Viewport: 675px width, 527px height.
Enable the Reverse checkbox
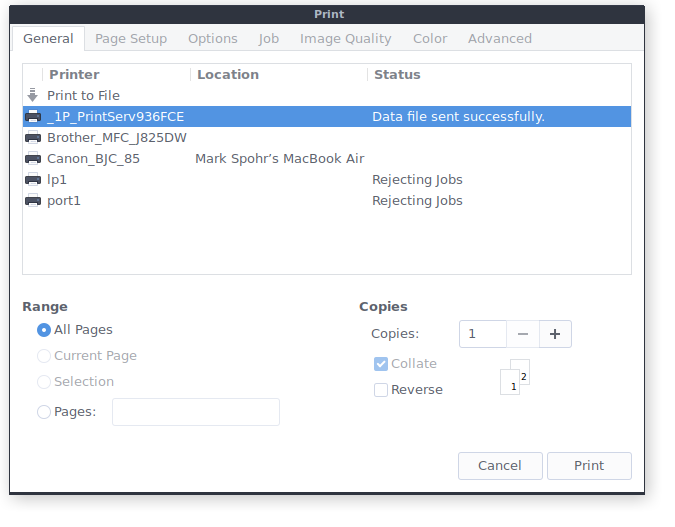pos(381,390)
